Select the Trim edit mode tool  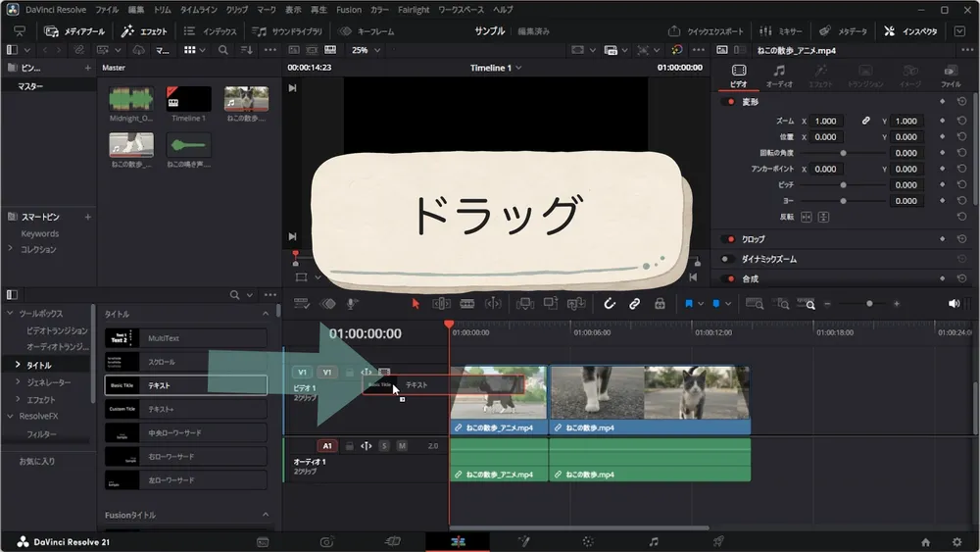click(441, 304)
